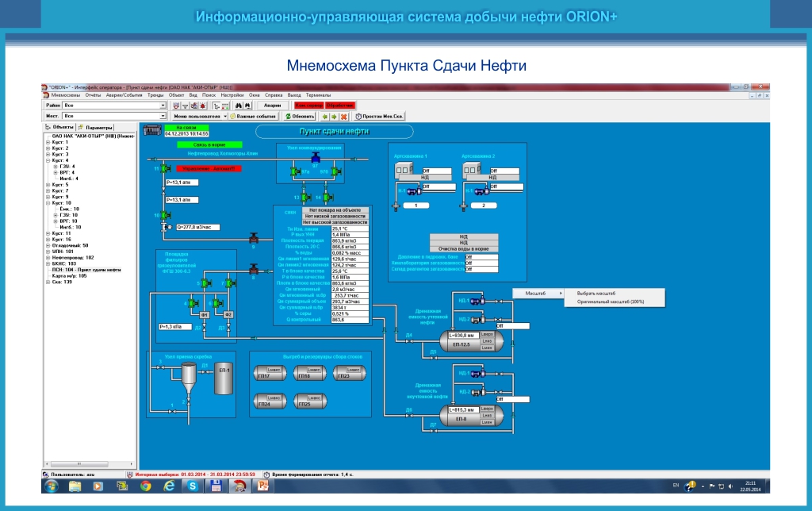Select valve 7 in the filter area
Image resolution: width=812 pixels, height=511 pixels.
click(x=230, y=283)
